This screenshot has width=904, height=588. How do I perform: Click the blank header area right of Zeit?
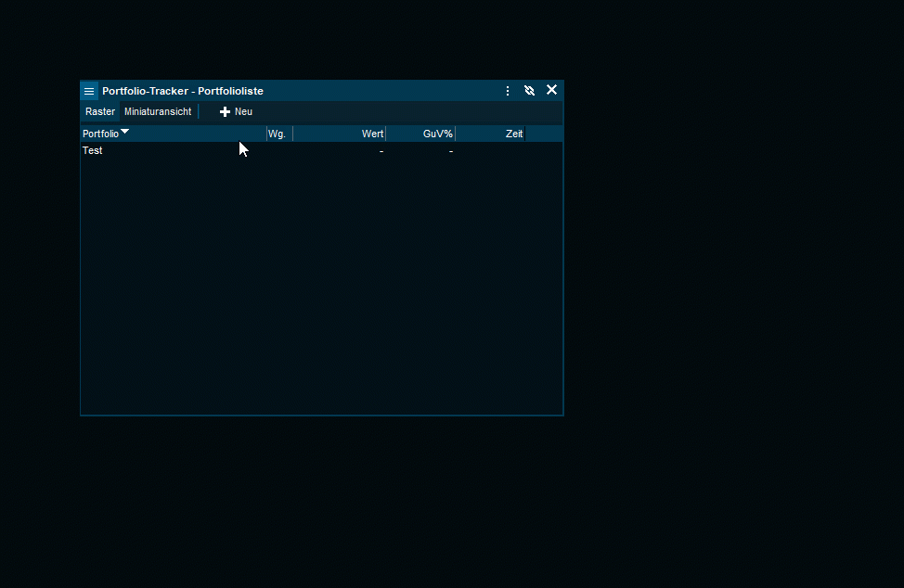pyautogui.click(x=544, y=134)
